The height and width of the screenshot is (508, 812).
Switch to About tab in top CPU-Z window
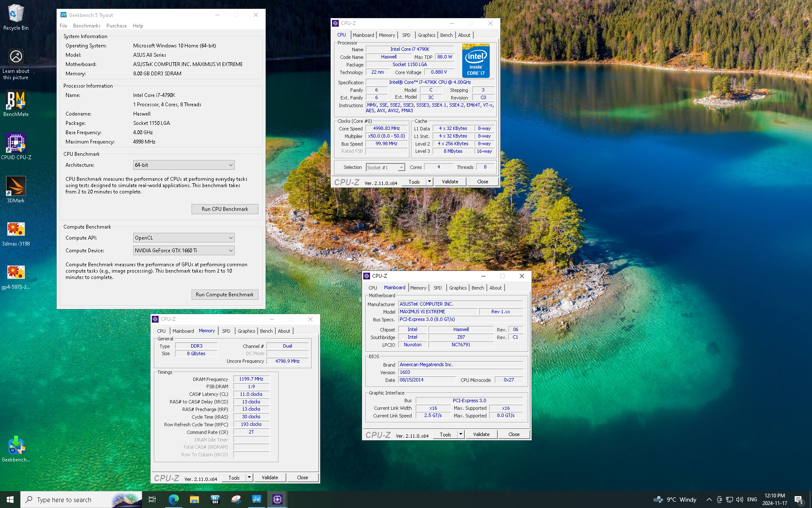[464, 35]
